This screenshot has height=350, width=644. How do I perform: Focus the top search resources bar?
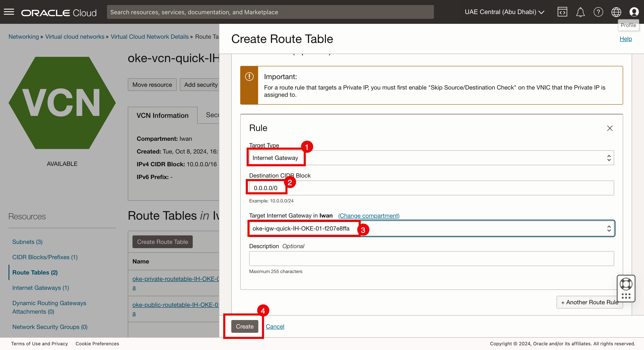[x=270, y=12]
